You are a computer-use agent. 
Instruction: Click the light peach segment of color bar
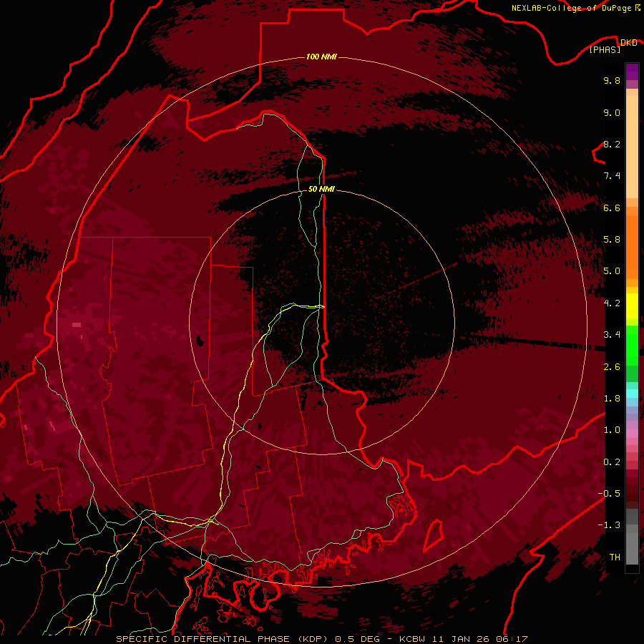click(x=632, y=148)
